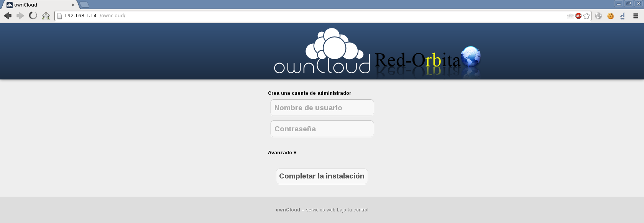This screenshot has width=644, height=223.
Task: Open the browser home page icon
Action: [46, 16]
